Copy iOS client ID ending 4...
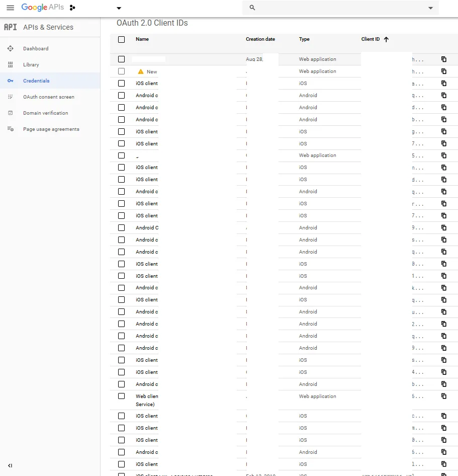 (x=444, y=372)
